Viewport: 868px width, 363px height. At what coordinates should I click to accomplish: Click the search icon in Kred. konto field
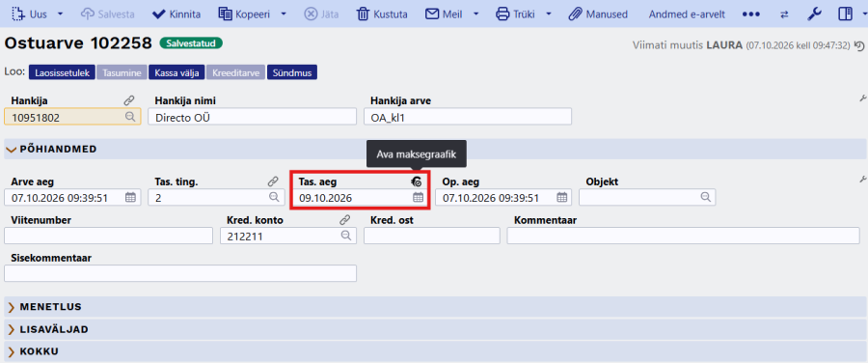click(346, 236)
